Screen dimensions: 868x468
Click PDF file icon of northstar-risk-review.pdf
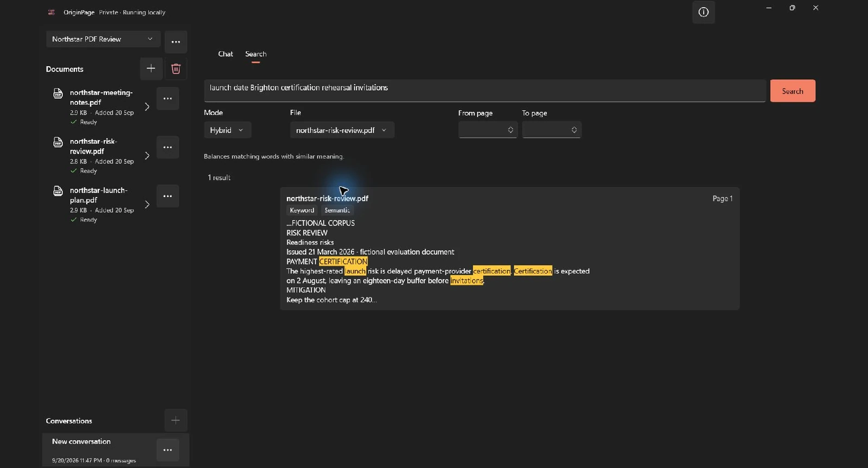tap(58, 142)
